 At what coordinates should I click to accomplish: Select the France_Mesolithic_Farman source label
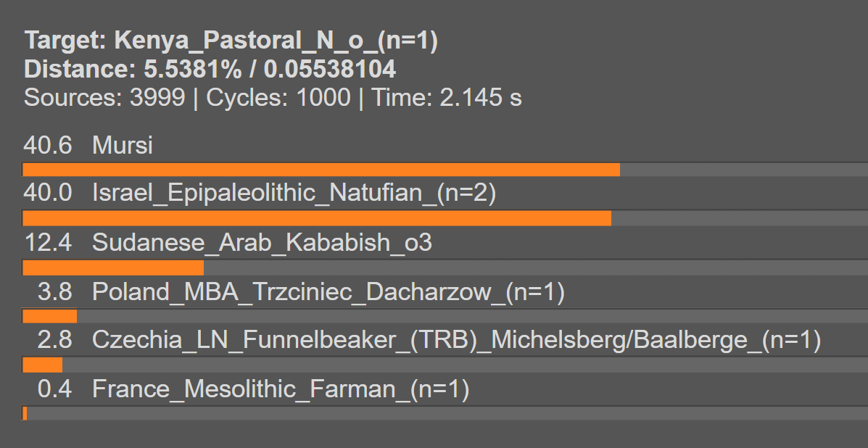tap(281, 389)
